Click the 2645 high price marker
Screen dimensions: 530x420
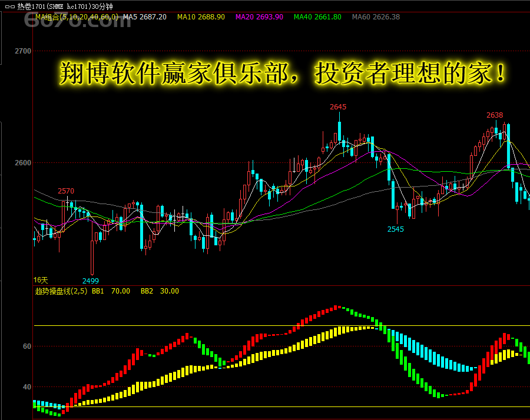[x=338, y=107]
